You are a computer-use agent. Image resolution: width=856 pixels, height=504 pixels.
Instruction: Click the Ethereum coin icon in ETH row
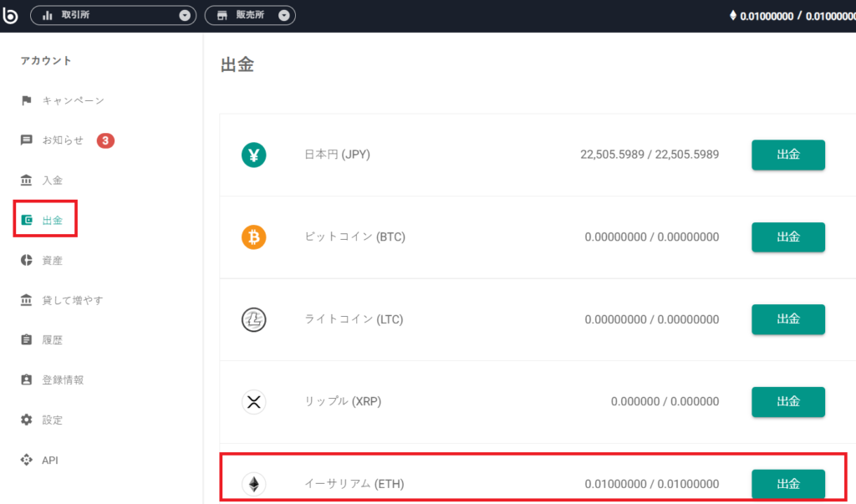coord(254,484)
